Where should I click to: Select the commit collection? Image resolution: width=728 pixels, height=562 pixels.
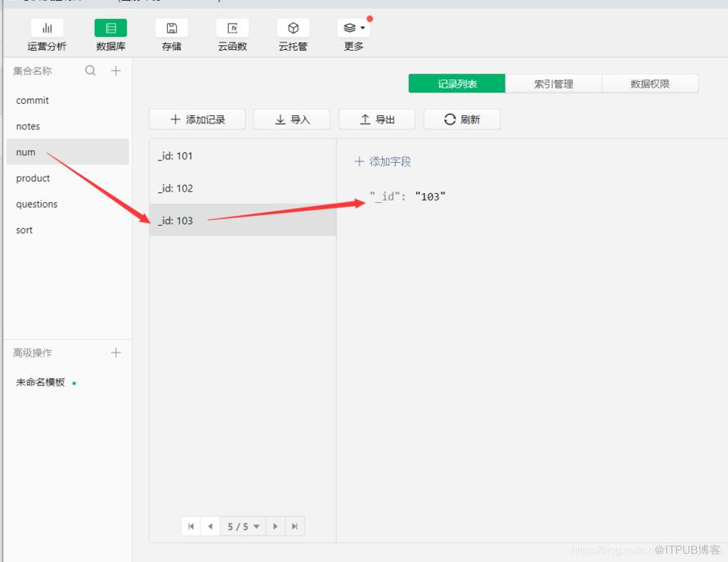[x=68, y=101]
